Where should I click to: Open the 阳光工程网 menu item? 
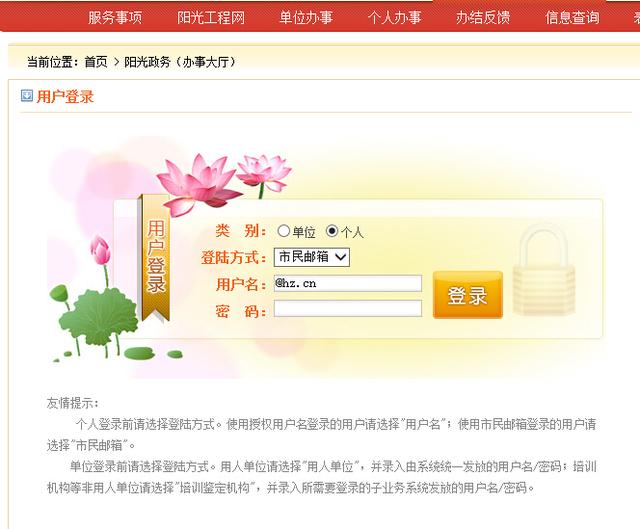coord(211,18)
